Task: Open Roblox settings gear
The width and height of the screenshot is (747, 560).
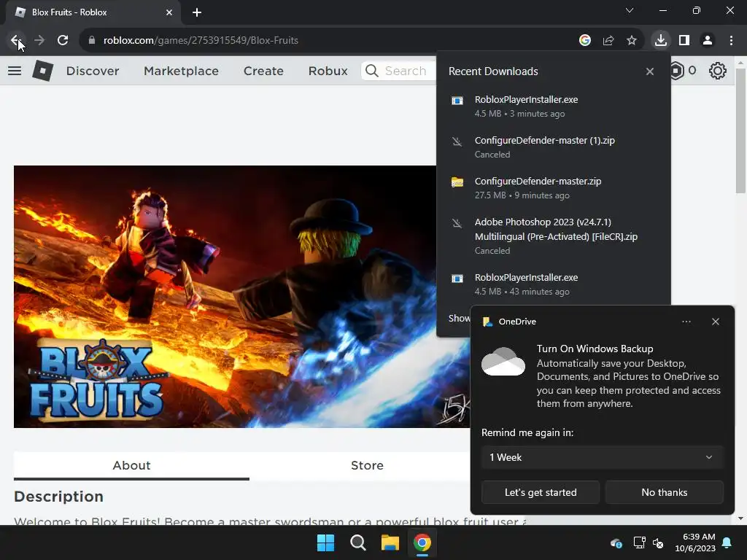Action: [x=718, y=71]
